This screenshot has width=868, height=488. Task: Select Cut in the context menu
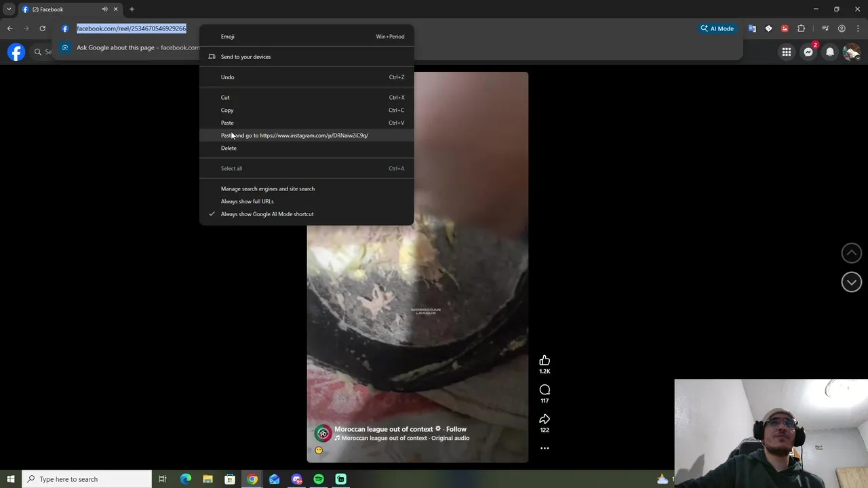[x=307, y=98]
